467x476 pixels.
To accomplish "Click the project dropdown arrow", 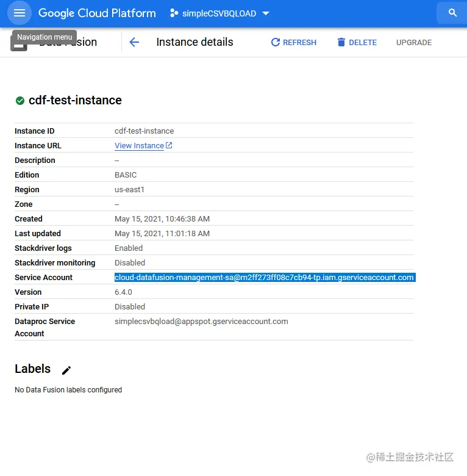I will [266, 13].
